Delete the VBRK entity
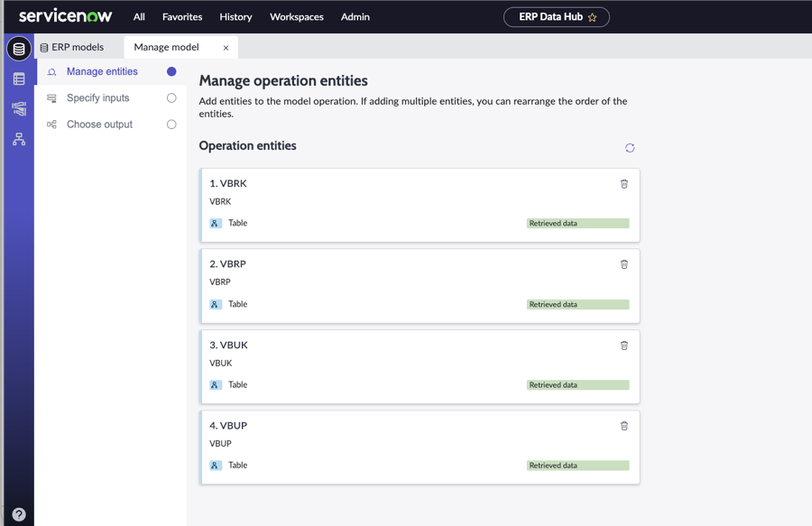Screen dimensions: 812x526 [x=624, y=184]
